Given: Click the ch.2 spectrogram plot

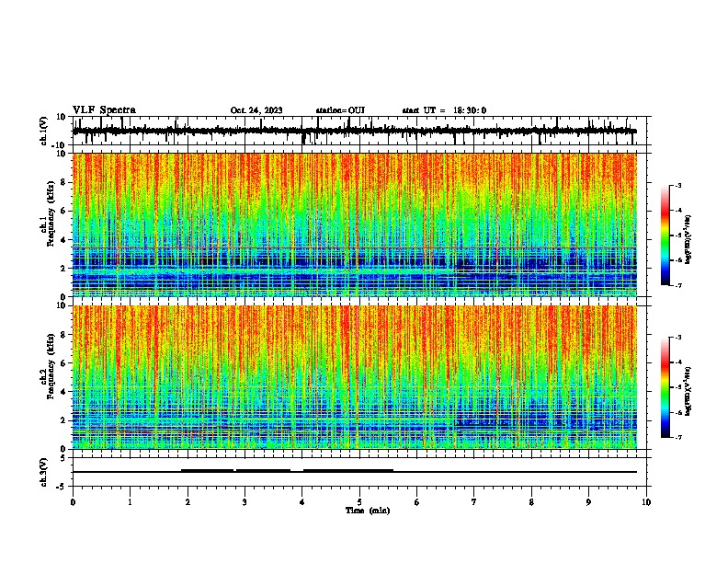Looking at the screenshot, I should click(x=355, y=377).
